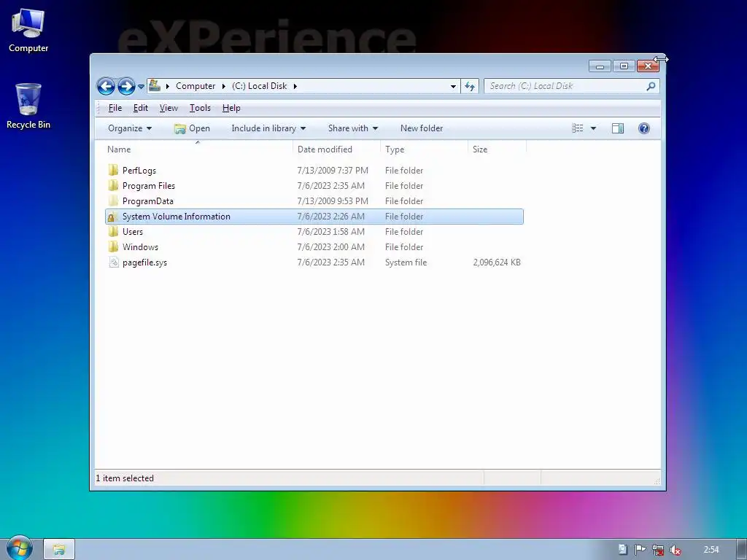The width and height of the screenshot is (747, 560).
Task: Click the location icon in address bar
Action: 155,86
